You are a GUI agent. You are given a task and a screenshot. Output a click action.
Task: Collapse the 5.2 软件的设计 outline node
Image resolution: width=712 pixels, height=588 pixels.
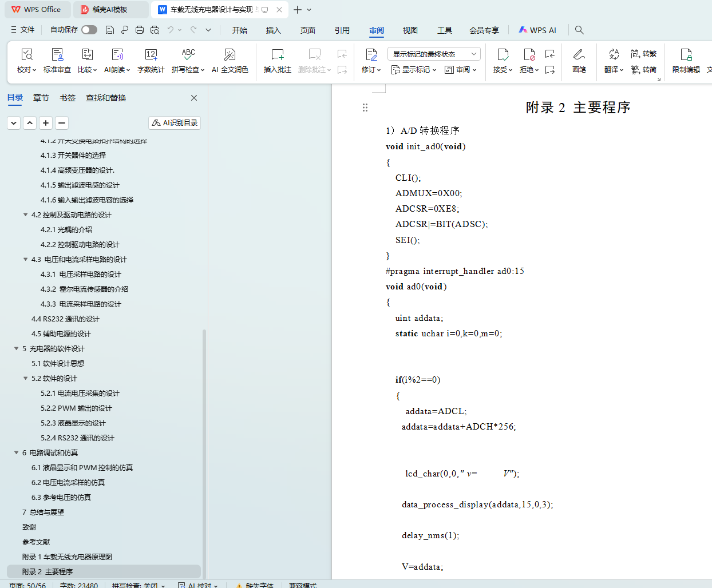[x=25, y=379]
